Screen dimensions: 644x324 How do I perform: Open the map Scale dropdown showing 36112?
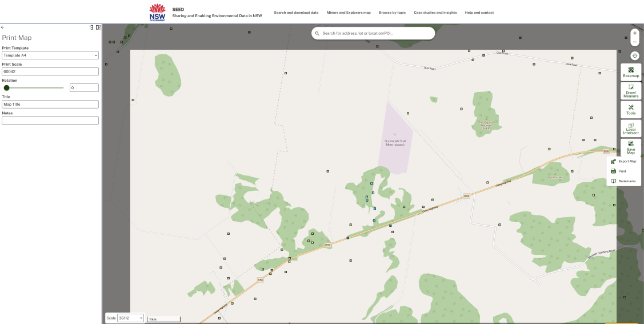pos(131,318)
